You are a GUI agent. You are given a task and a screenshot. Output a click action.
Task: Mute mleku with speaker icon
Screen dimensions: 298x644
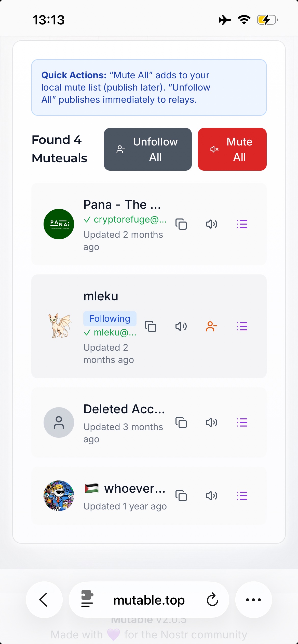181,326
